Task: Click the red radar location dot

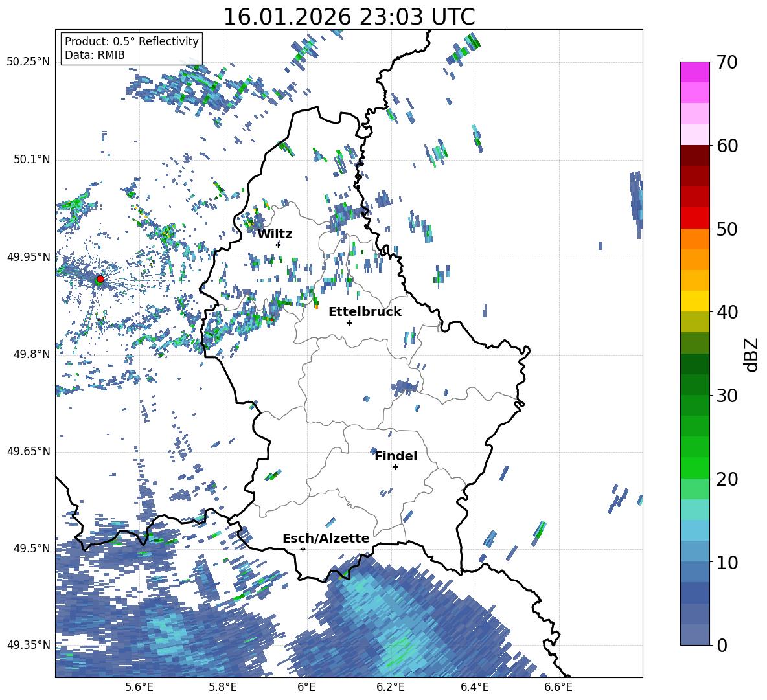Action: [x=100, y=279]
